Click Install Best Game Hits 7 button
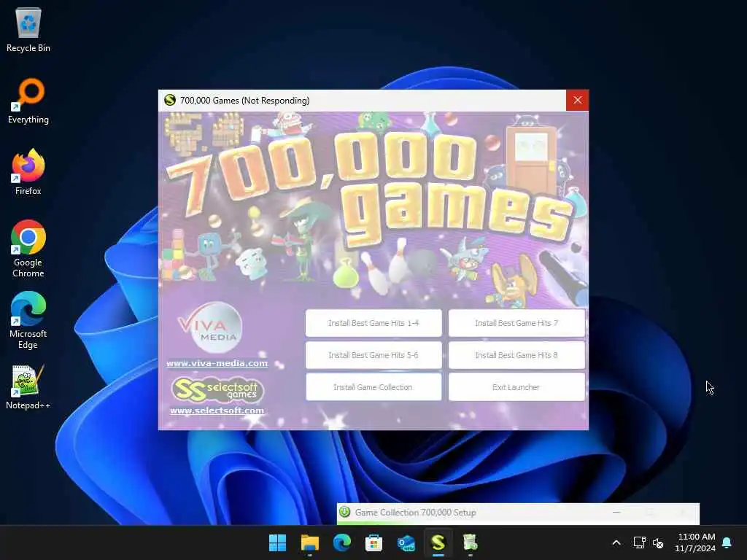747x560 pixels. click(516, 323)
